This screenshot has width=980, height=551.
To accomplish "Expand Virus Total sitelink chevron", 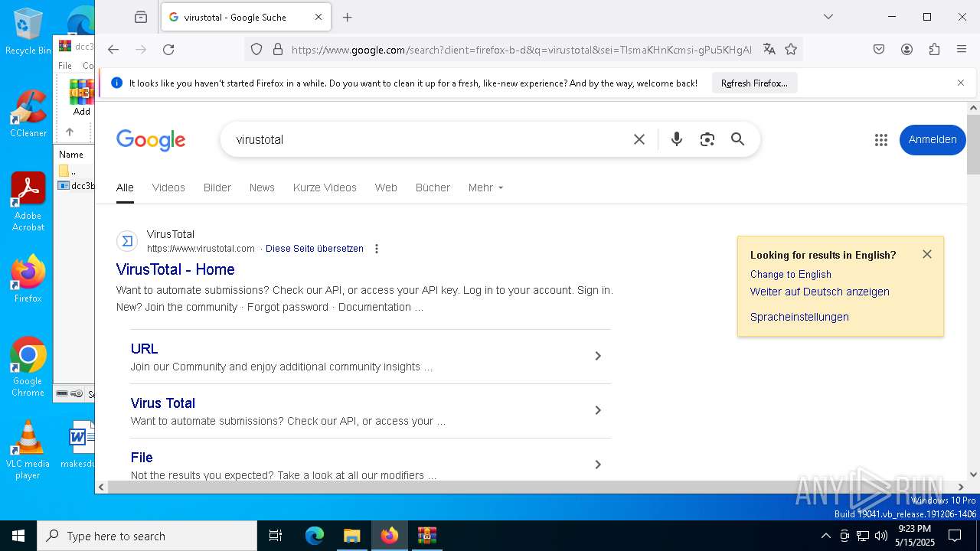I will (x=598, y=410).
